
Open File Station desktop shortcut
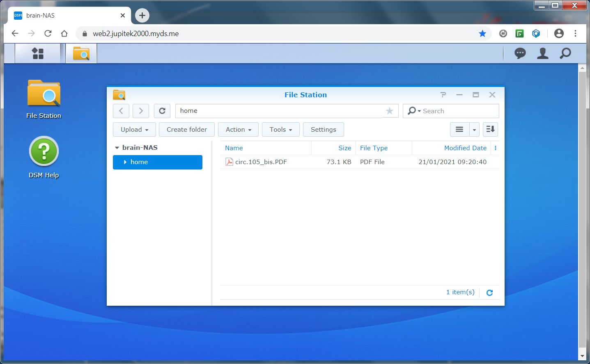44,100
